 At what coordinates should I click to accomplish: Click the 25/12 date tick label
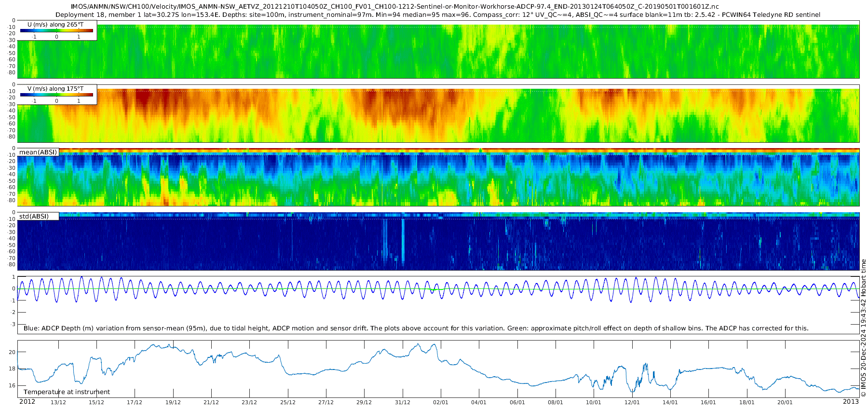288,402
